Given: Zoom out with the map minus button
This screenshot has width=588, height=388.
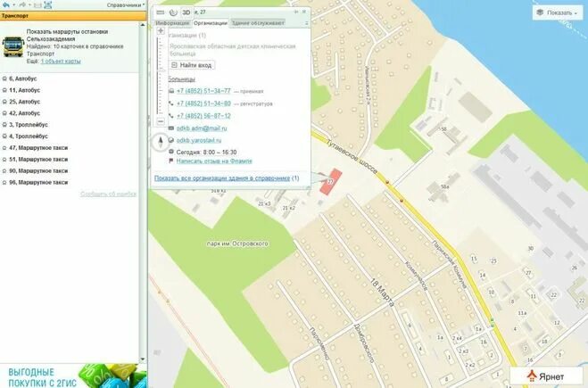Looking at the screenshot, I should click(x=161, y=121).
